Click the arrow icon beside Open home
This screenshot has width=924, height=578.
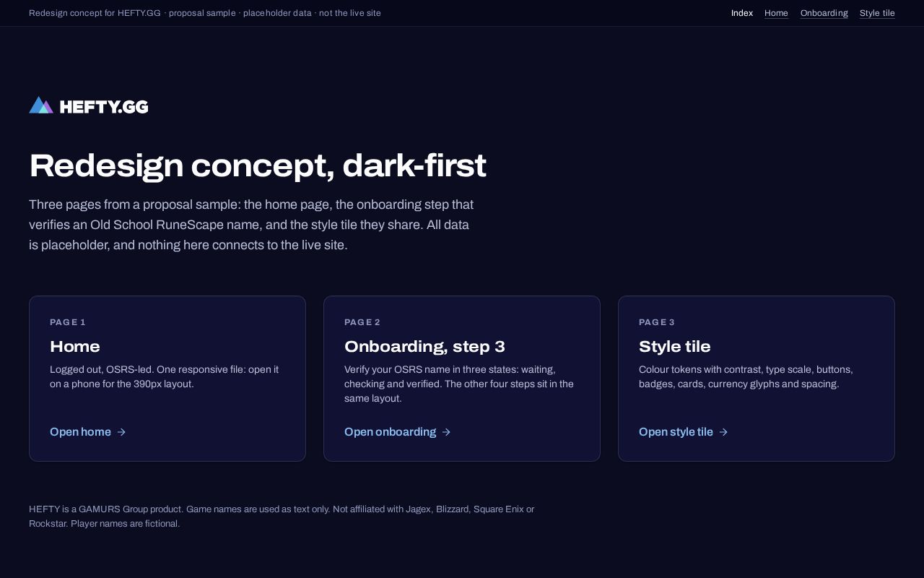(121, 432)
